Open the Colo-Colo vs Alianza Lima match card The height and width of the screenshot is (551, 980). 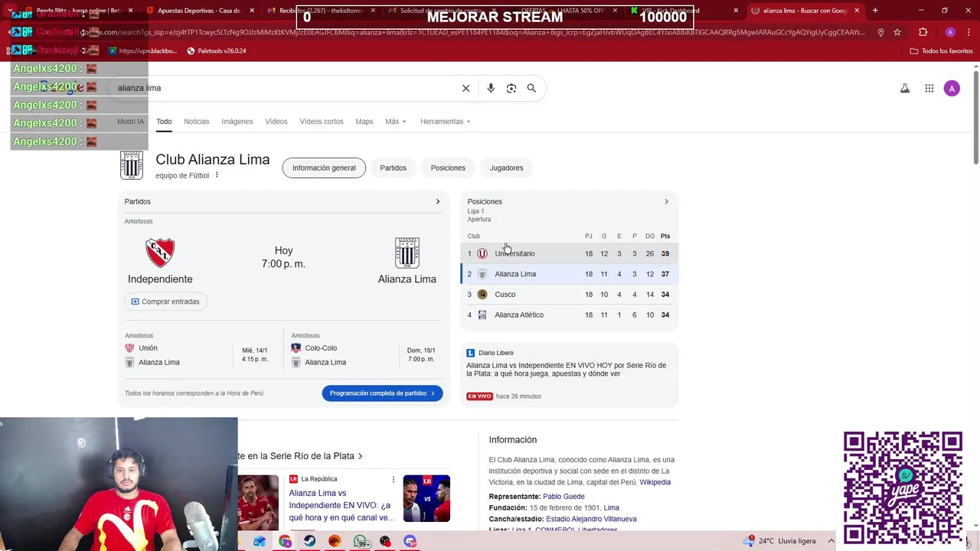[x=366, y=349]
